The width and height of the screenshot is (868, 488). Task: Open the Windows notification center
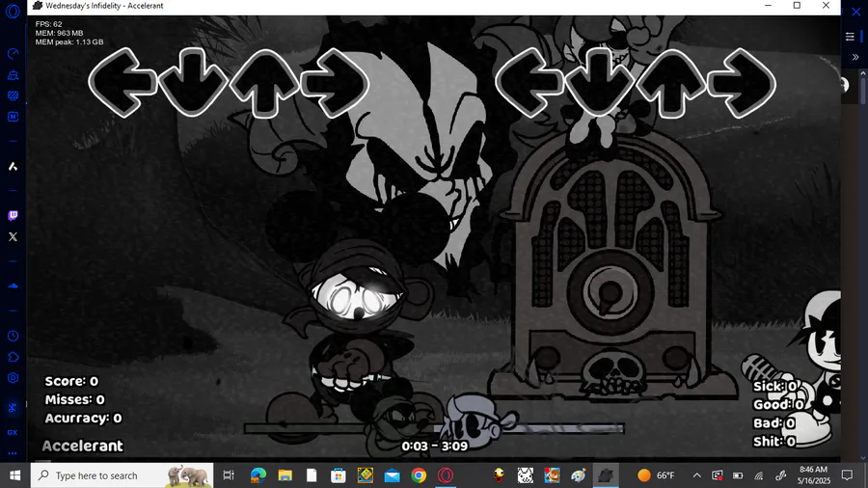[x=847, y=475]
